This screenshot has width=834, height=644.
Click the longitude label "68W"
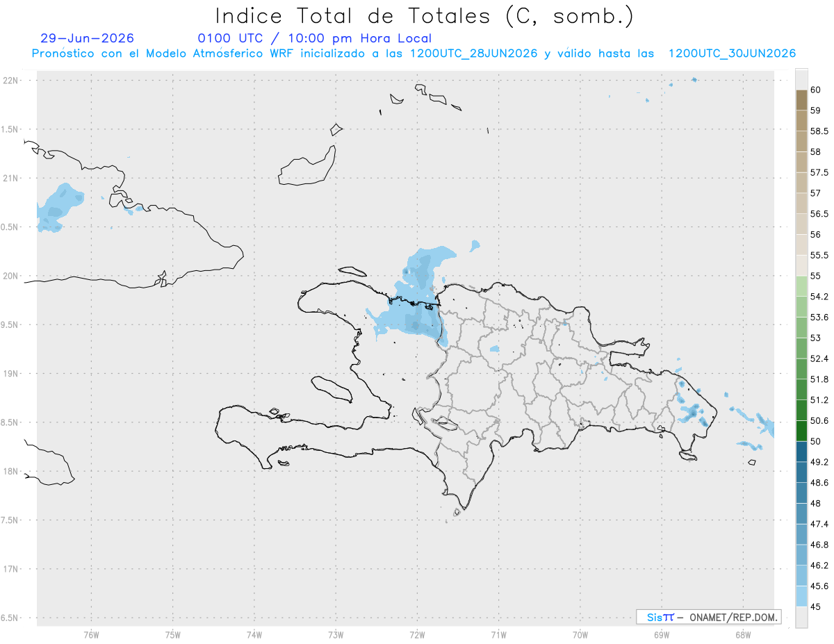(x=743, y=634)
